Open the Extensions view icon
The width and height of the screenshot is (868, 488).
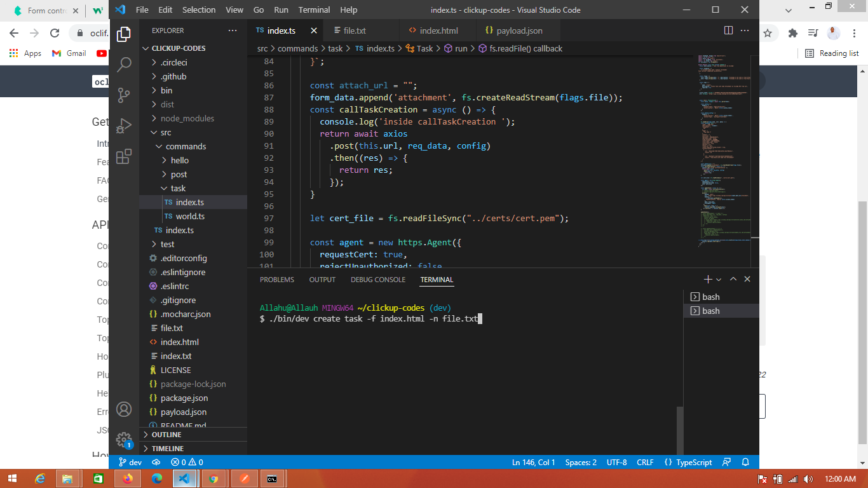click(x=124, y=156)
